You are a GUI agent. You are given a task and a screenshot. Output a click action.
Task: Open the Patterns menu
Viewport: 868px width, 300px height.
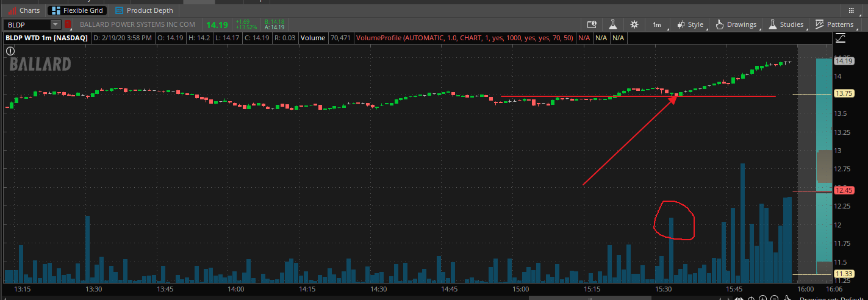(834, 24)
